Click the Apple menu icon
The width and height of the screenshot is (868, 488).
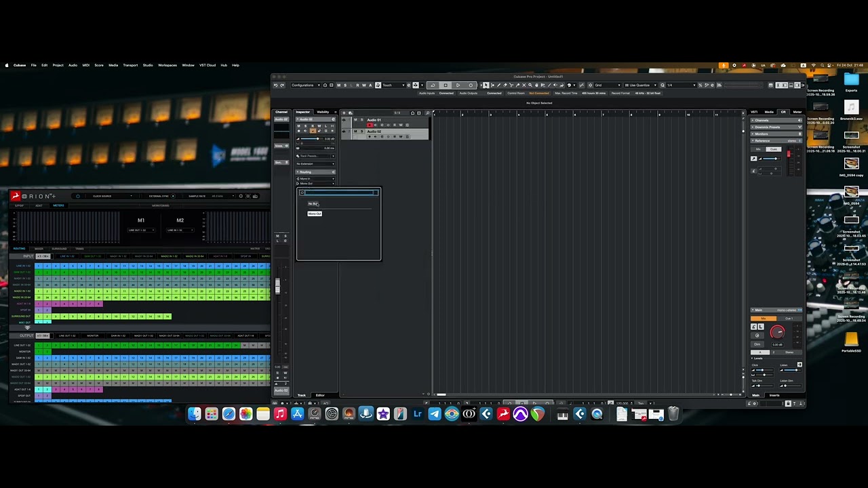(x=7, y=65)
